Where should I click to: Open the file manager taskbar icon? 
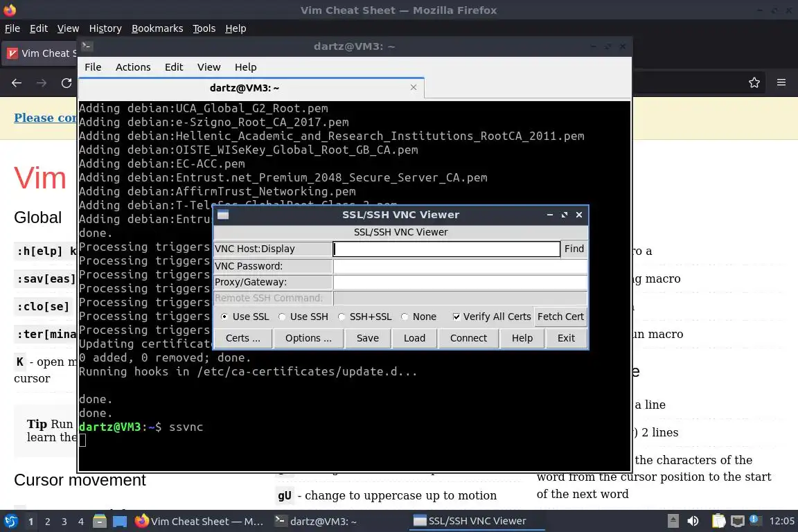(x=100, y=522)
